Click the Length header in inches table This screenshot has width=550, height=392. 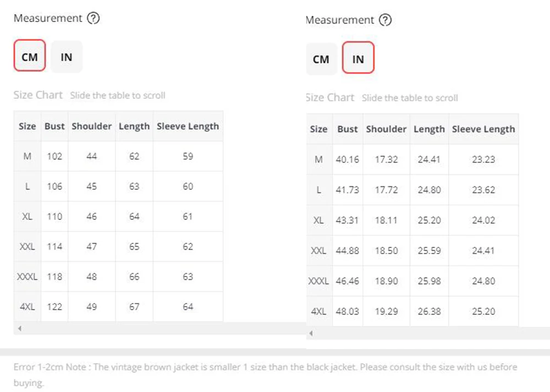coord(429,129)
